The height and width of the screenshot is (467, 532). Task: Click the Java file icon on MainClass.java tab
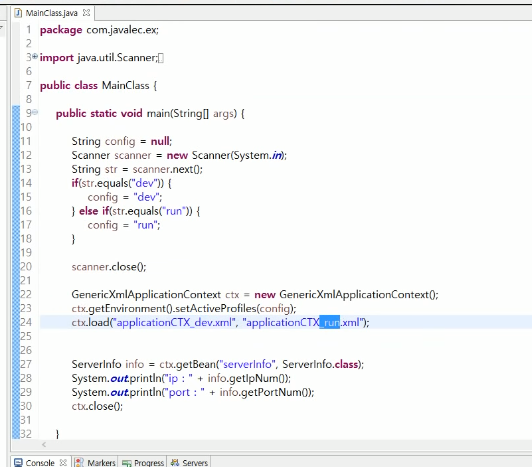pos(18,13)
